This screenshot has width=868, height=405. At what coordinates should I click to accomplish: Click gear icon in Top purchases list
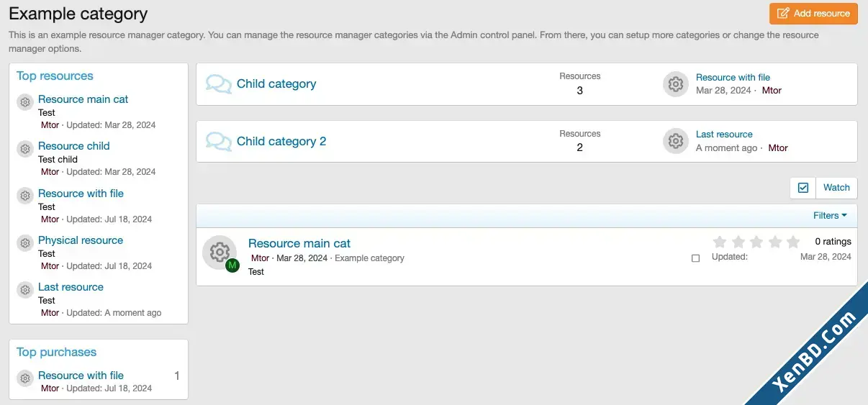point(25,378)
